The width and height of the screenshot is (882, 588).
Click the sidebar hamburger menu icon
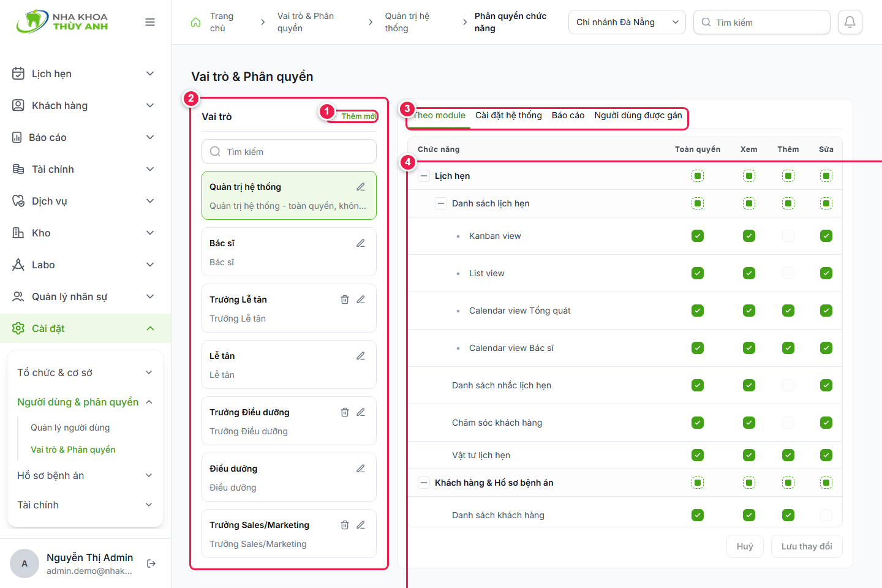150,22
